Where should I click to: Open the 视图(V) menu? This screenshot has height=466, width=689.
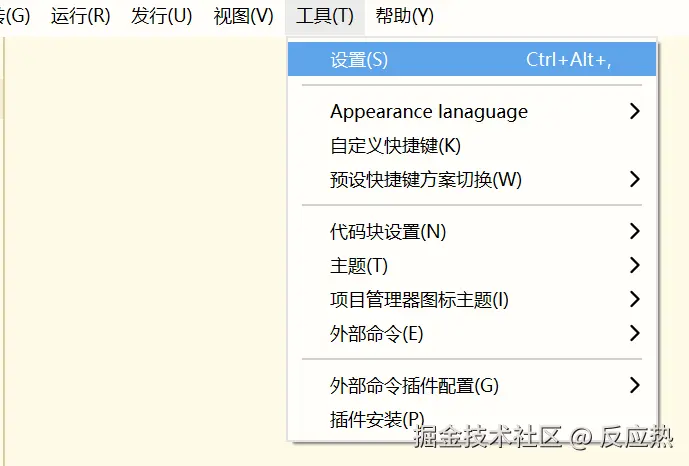pos(243,16)
